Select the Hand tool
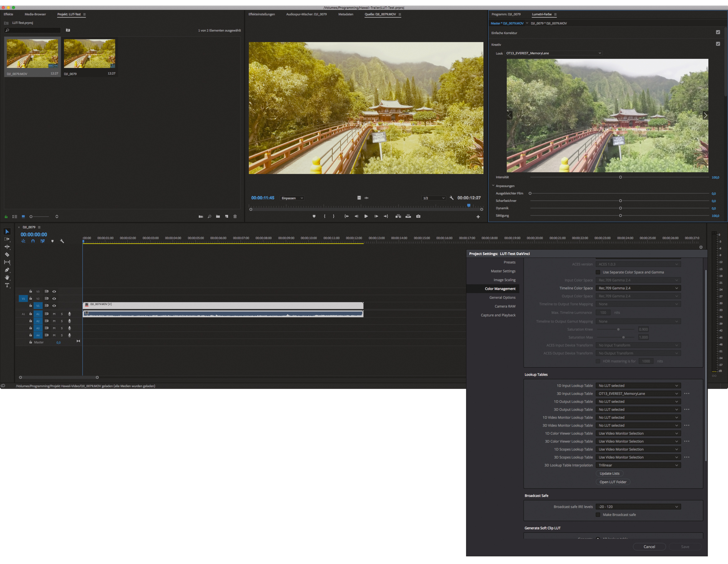The image size is (728, 564). (7, 277)
